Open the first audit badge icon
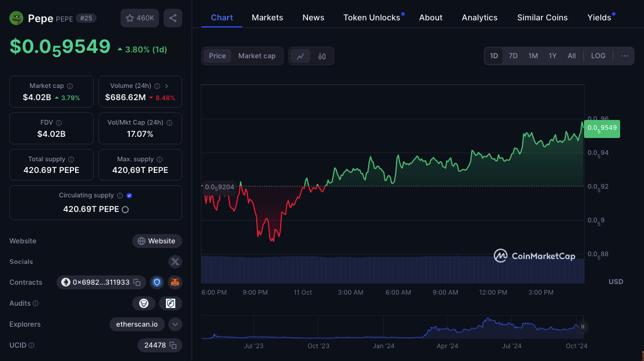Screen dimensions: 644x361 coord(144,303)
